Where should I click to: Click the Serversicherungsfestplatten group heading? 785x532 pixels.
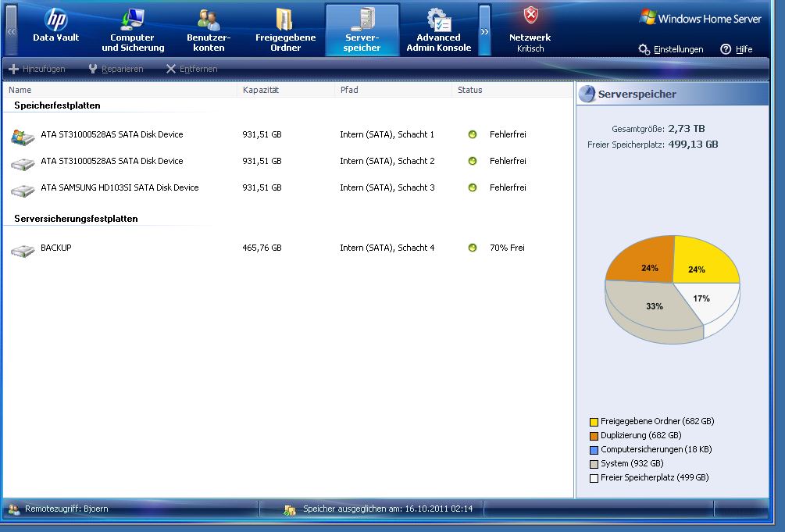coord(76,219)
